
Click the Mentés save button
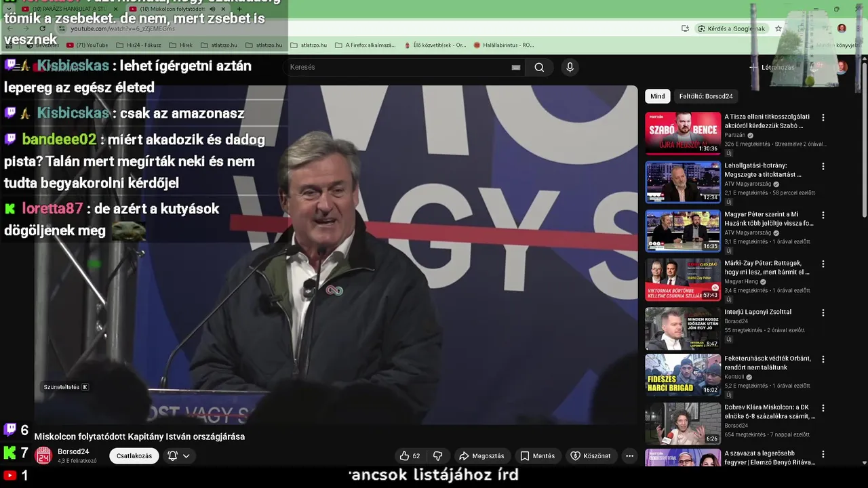pyautogui.click(x=537, y=456)
